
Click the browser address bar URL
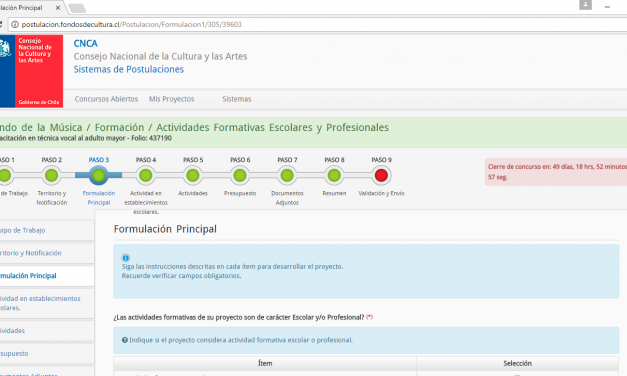[131, 24]
